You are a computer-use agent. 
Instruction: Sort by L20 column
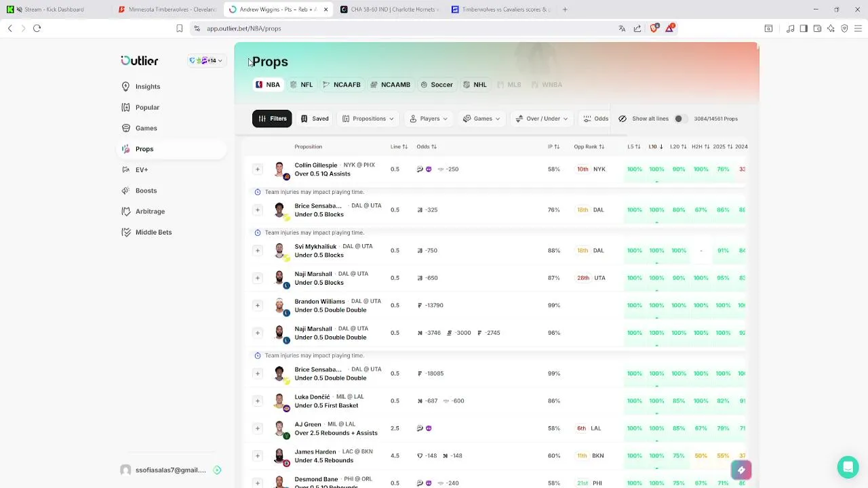click(678, 147)
